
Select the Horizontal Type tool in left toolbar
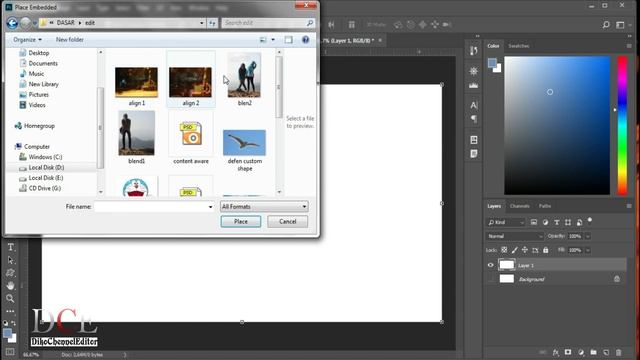pos(11,247)
